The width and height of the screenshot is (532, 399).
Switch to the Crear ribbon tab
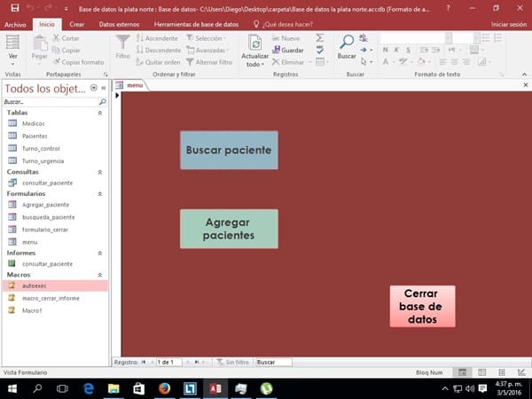tap(76, 25)
